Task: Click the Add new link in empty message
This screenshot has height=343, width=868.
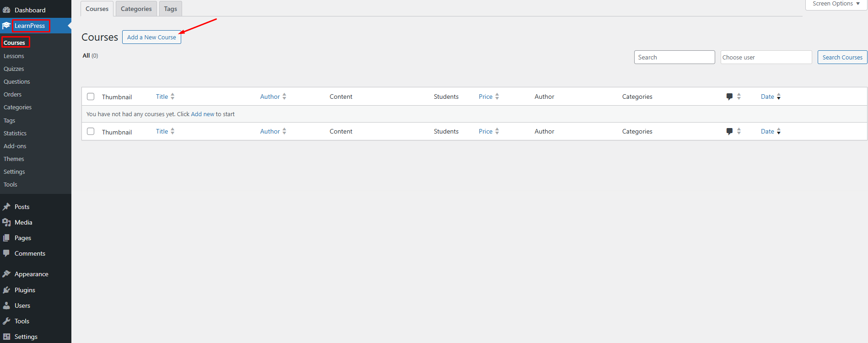Action: pos(202,114)
